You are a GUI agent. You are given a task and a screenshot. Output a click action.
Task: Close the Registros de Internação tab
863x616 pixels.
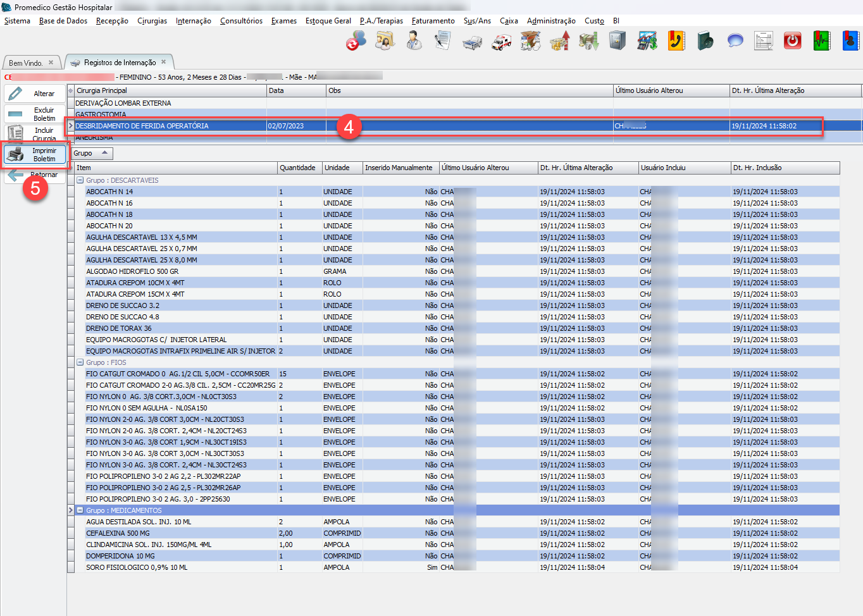[x=163, y=62]
